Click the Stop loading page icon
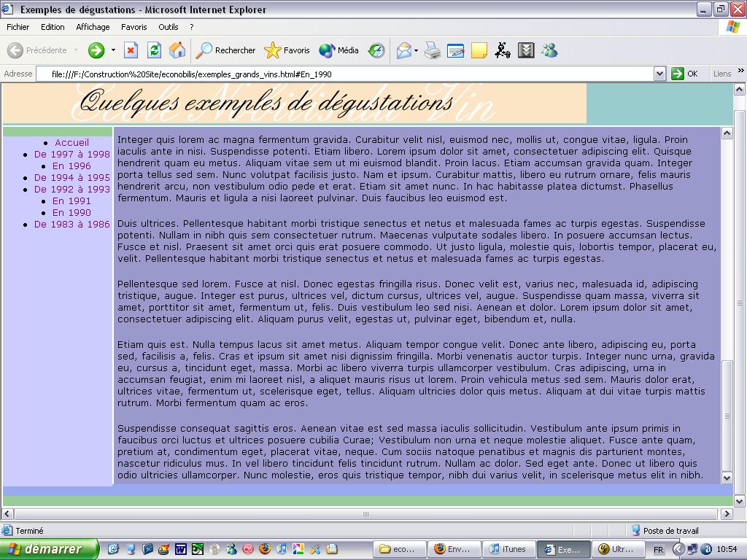 (131, 50)
